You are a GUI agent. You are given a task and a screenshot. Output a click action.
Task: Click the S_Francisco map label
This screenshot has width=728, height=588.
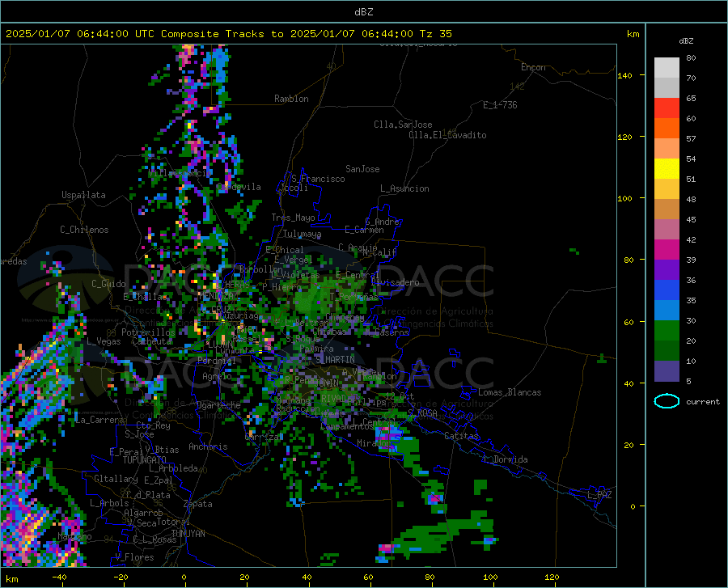point(318,179)
